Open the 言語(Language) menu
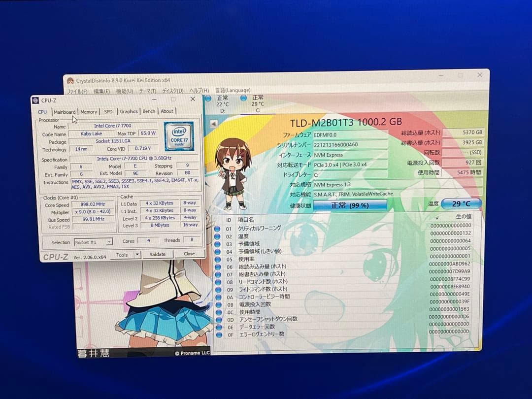 [x=233, y=90]
